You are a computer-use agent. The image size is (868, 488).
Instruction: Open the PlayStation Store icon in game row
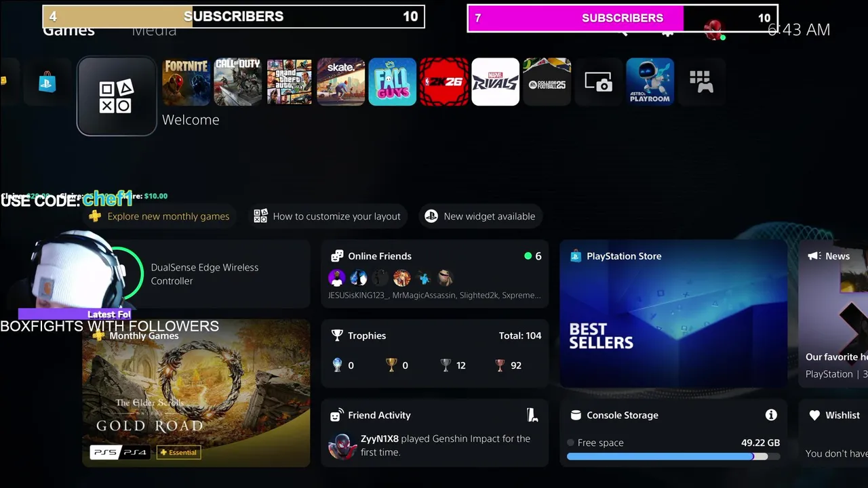(x=47, y=83)
